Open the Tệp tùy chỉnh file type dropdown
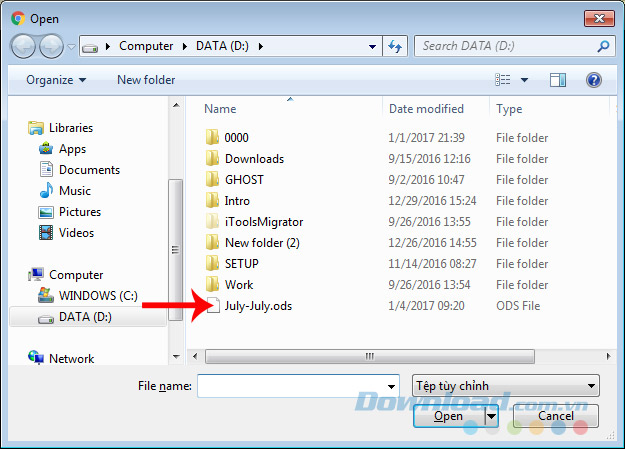 point(505,386)
